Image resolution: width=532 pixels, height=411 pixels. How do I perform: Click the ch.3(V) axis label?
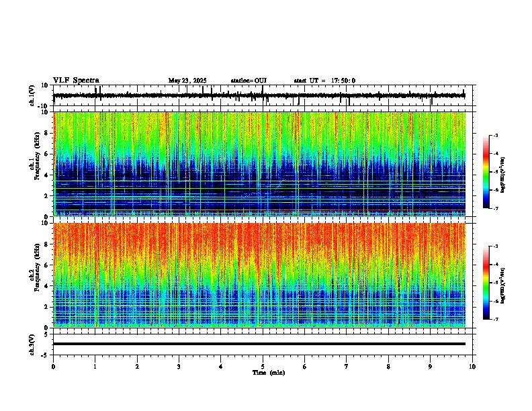pyautogui.click(x=32, y=345)
